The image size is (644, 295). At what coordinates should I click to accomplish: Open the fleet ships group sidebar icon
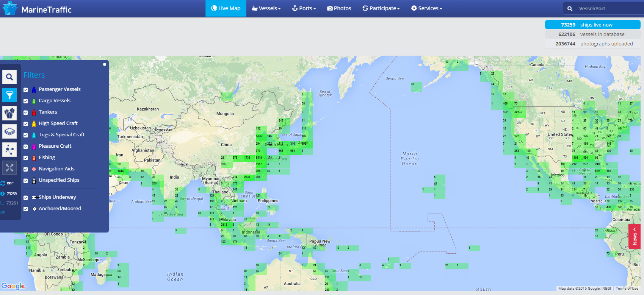click(x=9, y=113)
